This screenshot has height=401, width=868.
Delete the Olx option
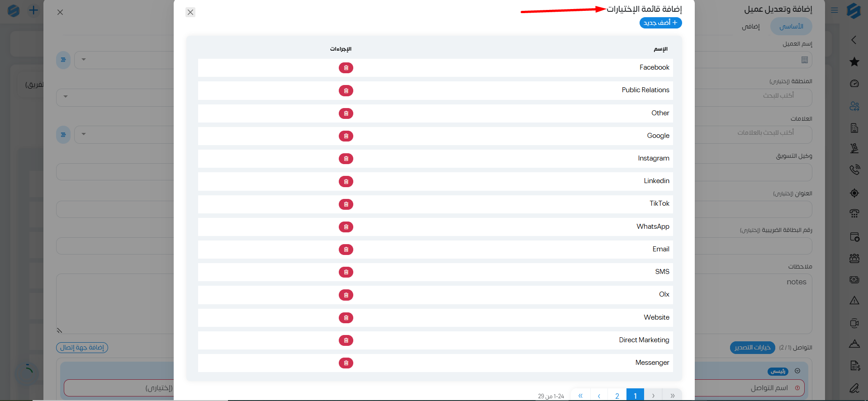pyautogui.click(x=346, y=295)
